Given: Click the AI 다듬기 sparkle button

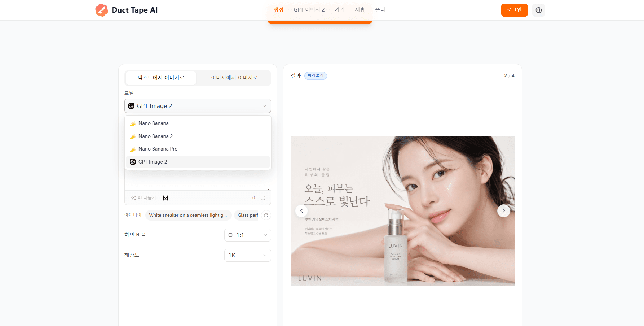Looking at the screenshot, I should [144, 198].
